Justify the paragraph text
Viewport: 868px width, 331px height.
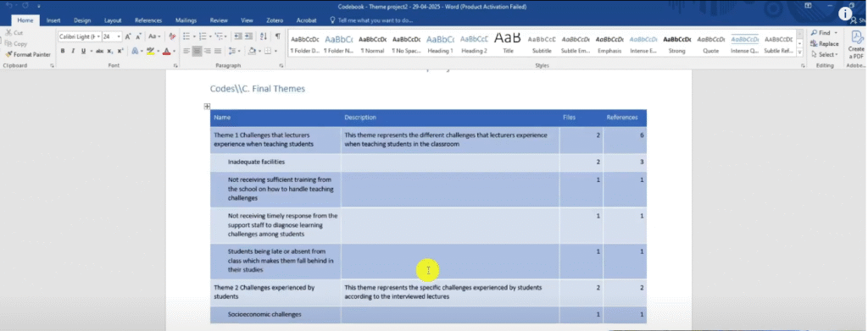point(218,51)
